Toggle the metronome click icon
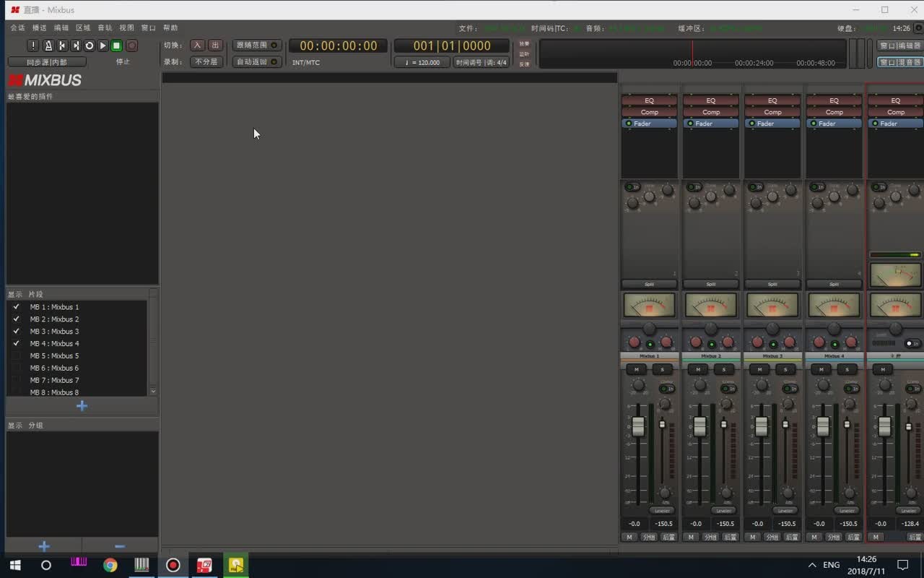Image resolution: width=924 pixels, height=578 pixels. [x=48, y=46]
